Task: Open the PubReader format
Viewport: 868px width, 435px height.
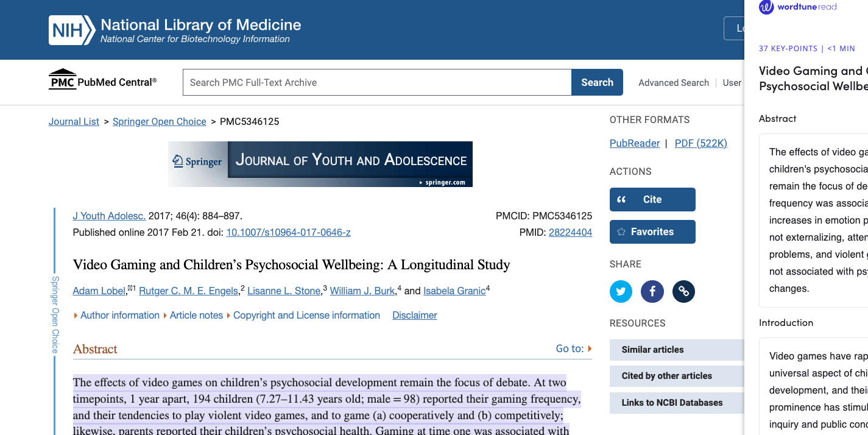Action: pyautogui.click(x=635, y=143)
